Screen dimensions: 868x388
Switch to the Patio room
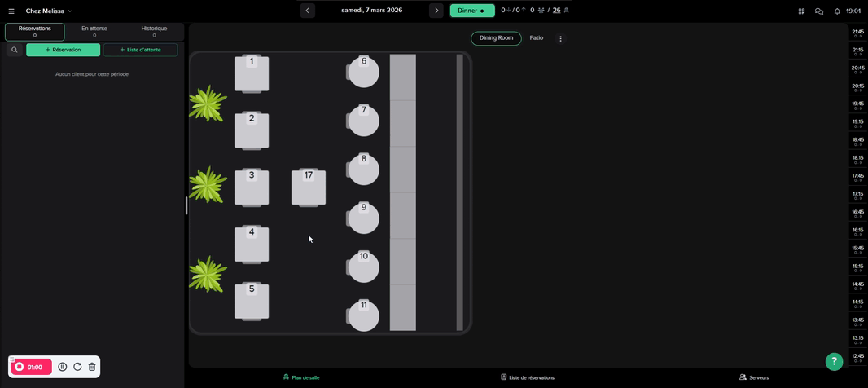(536, 38)
